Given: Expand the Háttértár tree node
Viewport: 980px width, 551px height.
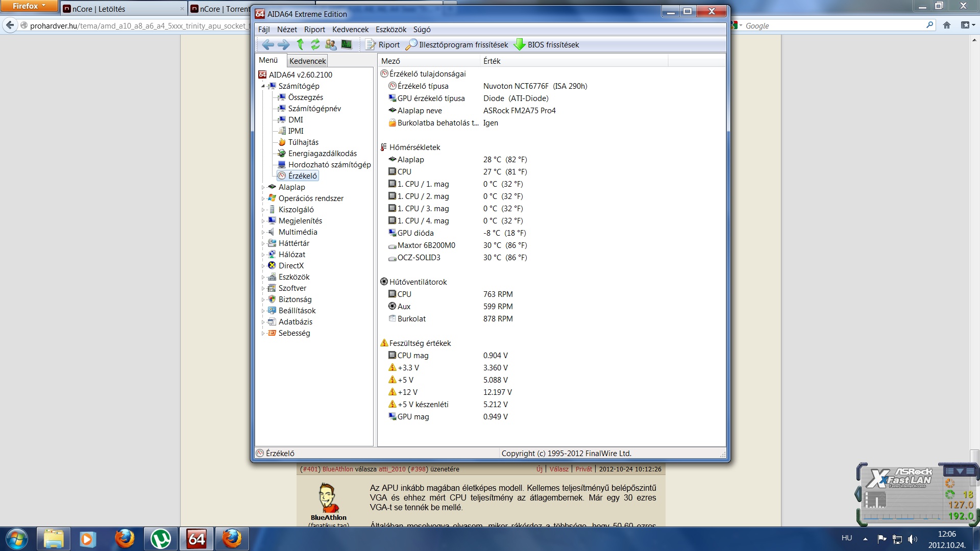Looking at the screenshot, I should coord(263,243).
